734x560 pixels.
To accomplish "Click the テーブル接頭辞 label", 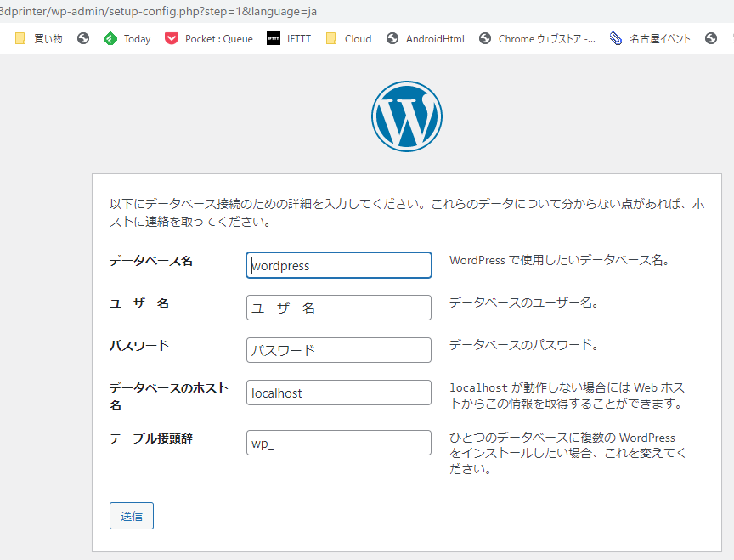I will point(150,438).
